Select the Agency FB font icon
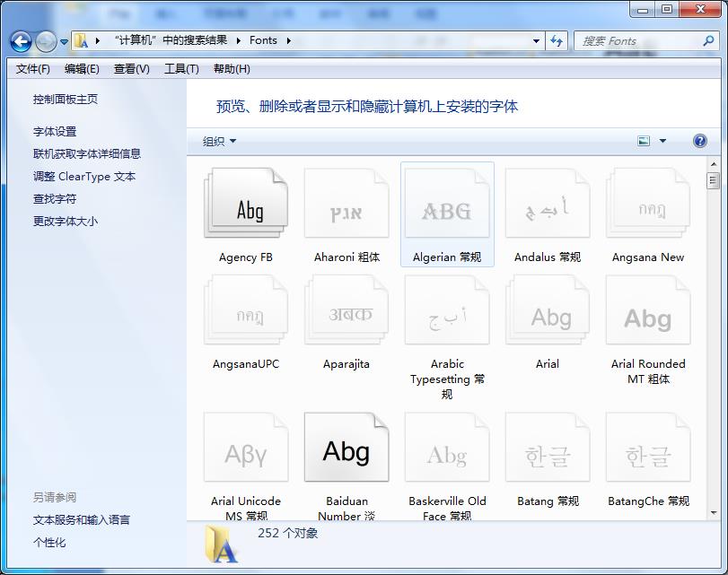Screen dimensions: 728x575 pos(246,204)
